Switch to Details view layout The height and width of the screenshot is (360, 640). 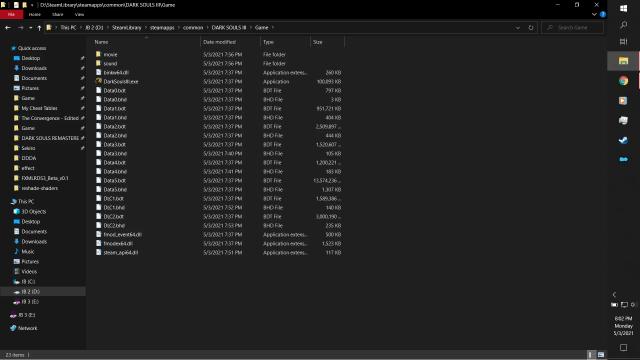[591, 355]
